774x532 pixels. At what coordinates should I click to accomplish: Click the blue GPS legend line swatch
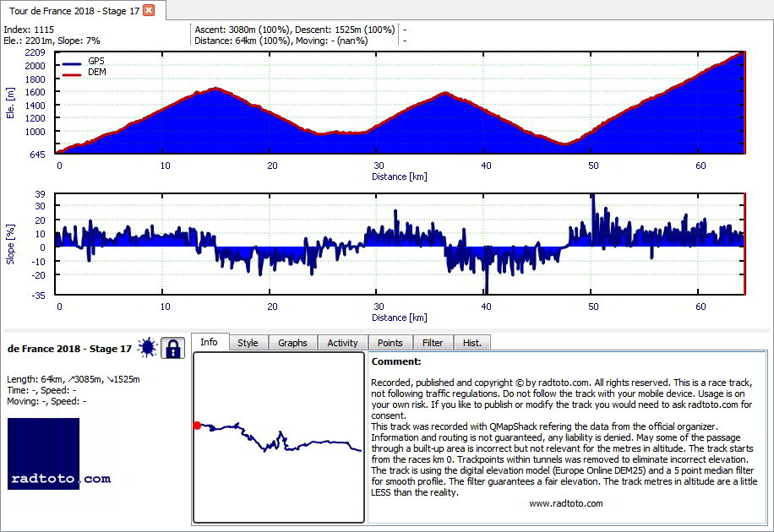72,63
